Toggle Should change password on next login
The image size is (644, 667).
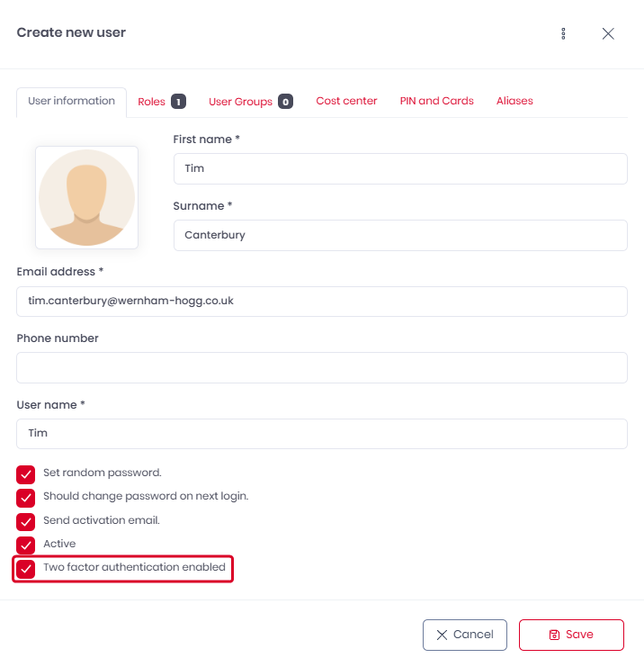point(26,498)
